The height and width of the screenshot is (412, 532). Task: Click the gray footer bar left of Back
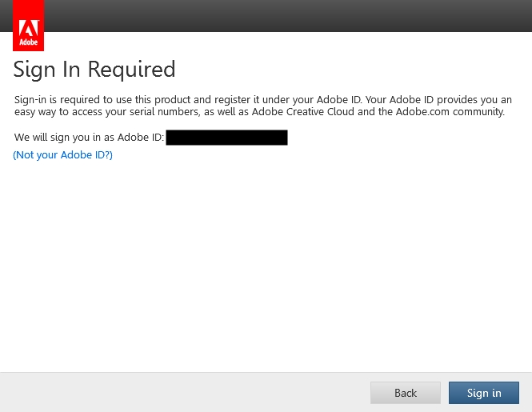pyautogui.click(x=184, y=392)
